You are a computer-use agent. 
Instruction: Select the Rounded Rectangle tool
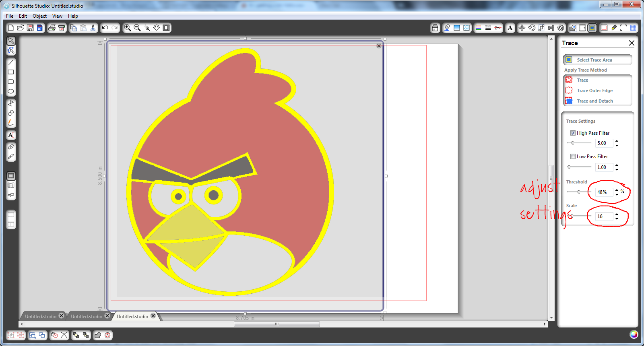point(11,82)
